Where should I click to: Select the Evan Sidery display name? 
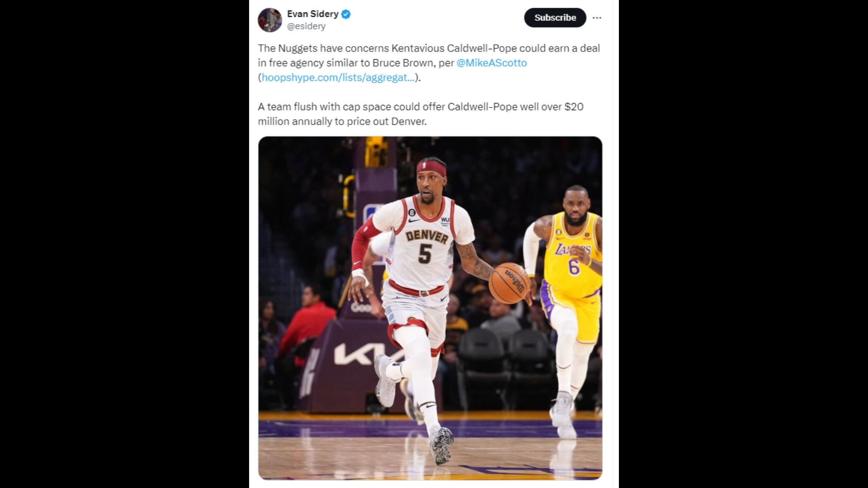(x=313, y=14)
